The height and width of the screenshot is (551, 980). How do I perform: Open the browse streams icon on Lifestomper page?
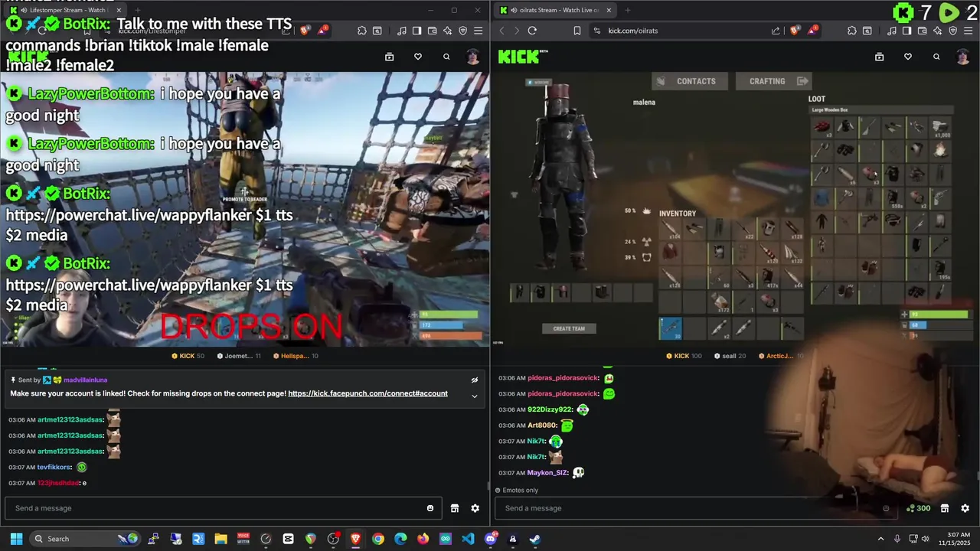pos(389,57)
